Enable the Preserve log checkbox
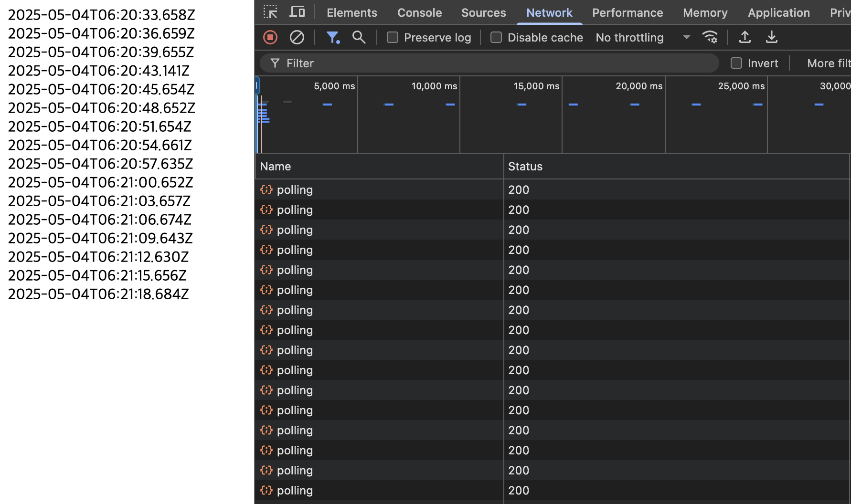Image resolution: width=851 pixels, height=504 pixels. tap(393, 37)
